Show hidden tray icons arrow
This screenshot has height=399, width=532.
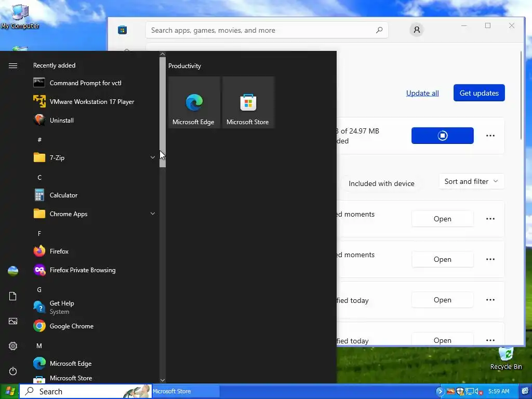(x=440, y=391)
